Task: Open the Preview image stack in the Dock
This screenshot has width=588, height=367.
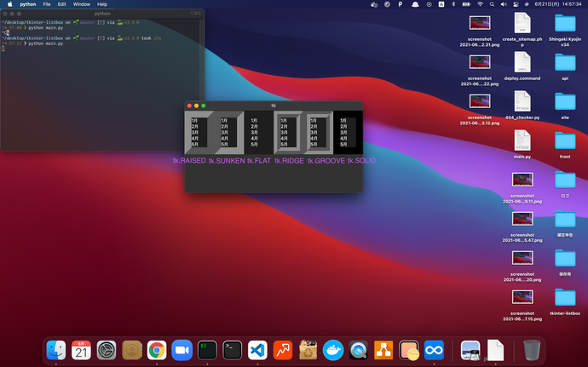Action: click(x=470, y=350)
